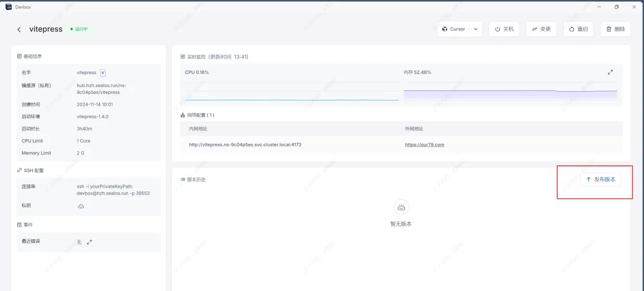
Task: Download the private key via cloud icon
Action: pos(81,207)
